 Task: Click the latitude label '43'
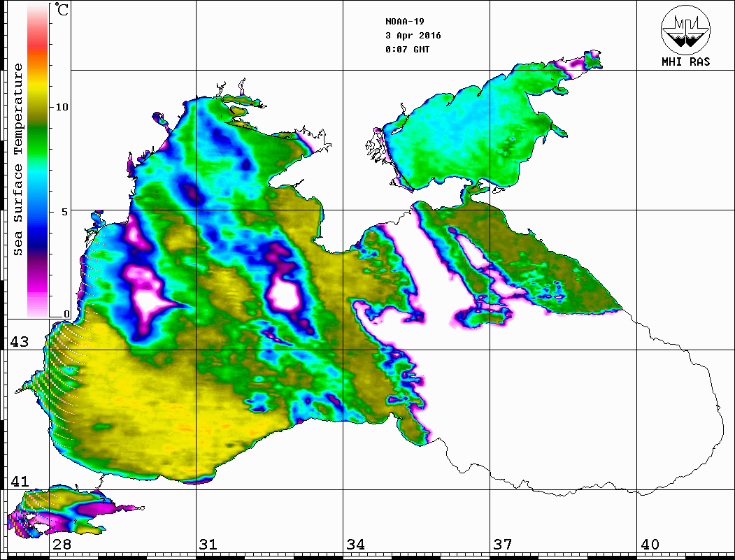pos(19,342)
